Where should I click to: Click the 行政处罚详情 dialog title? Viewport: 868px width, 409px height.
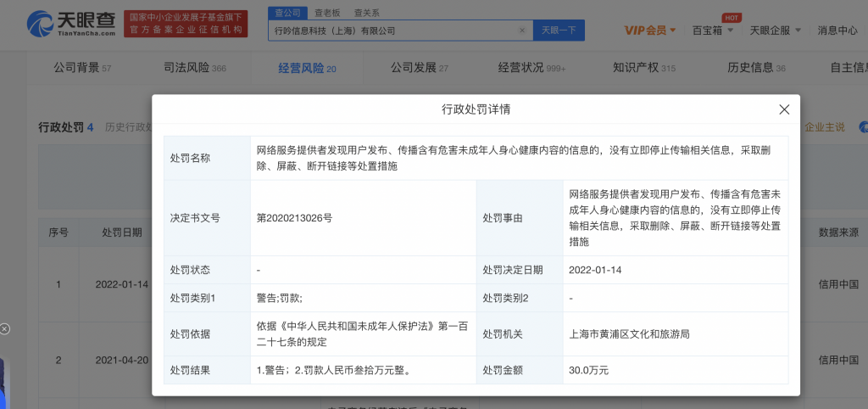tap(476, 109)
